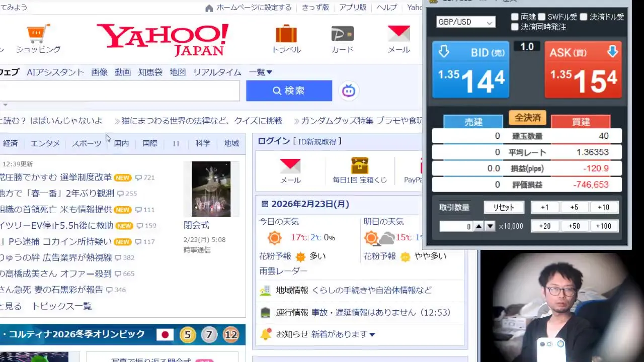Screen dimensions: 644x362
Task: Switch to the 経済 news tab
Action: click(x=11, y=143)
